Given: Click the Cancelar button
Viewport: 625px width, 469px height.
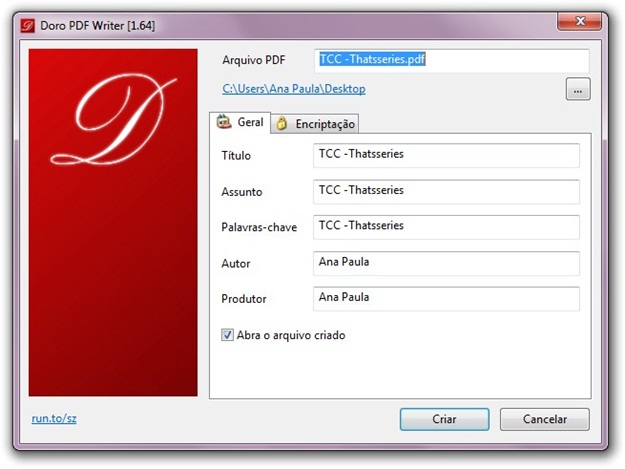Looking at the screenshot, I should 544,419.
